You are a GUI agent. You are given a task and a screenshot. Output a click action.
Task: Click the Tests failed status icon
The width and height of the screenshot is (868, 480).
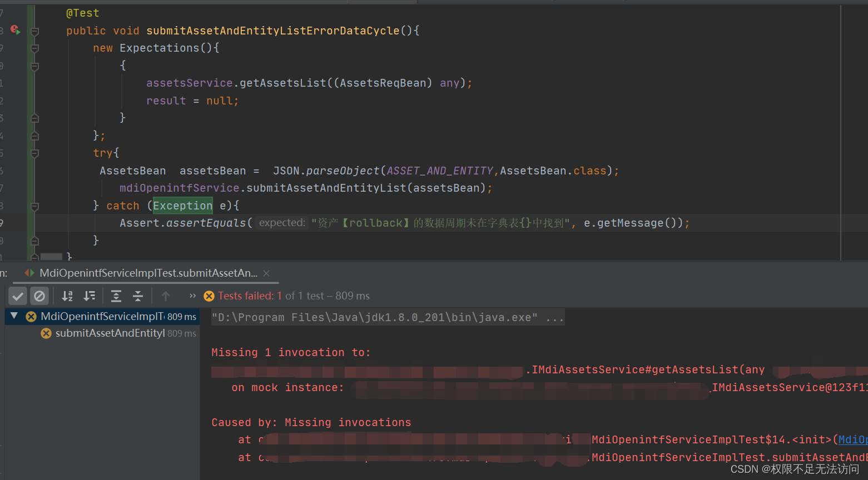pos(209,296)
